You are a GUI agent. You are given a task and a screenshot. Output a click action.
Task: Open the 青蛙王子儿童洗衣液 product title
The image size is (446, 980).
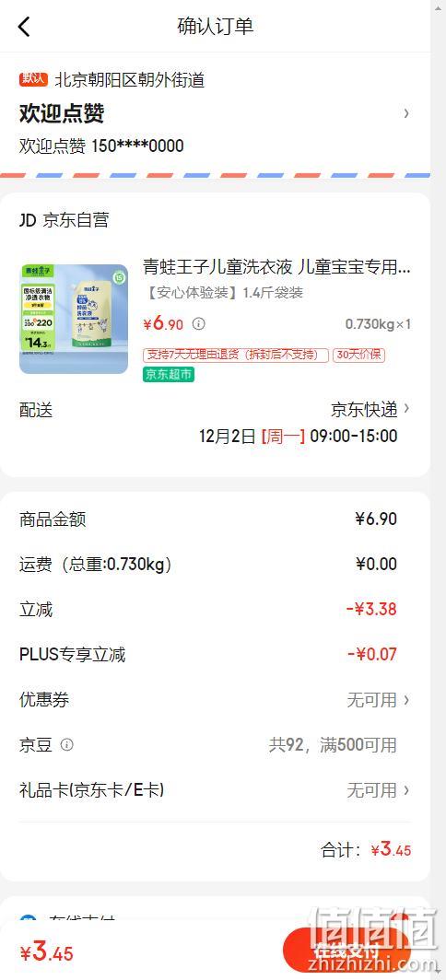[x=277, y=267]
